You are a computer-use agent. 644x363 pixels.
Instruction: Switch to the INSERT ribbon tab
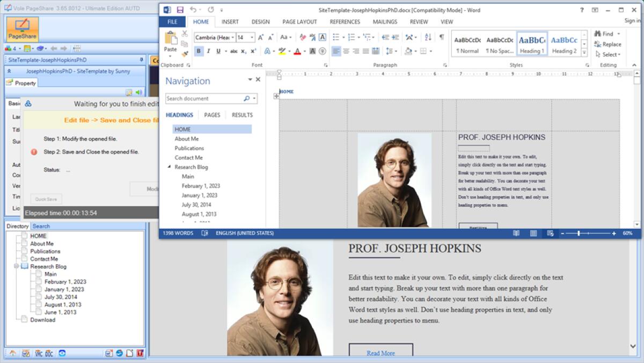tap(230, 21)
